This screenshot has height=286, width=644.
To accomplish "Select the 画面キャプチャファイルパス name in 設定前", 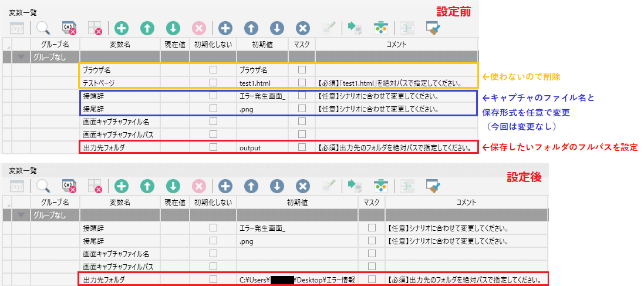I will point(120,134).
